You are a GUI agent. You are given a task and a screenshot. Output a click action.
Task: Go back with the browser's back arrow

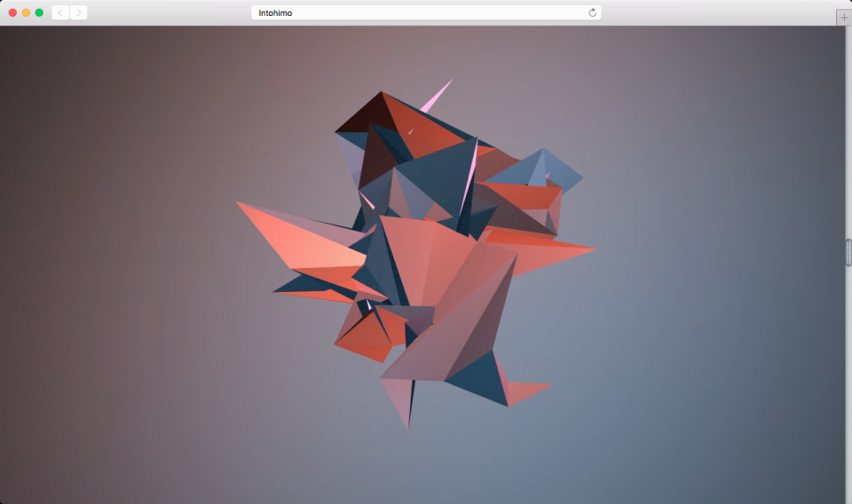click(x=60, y=12)
